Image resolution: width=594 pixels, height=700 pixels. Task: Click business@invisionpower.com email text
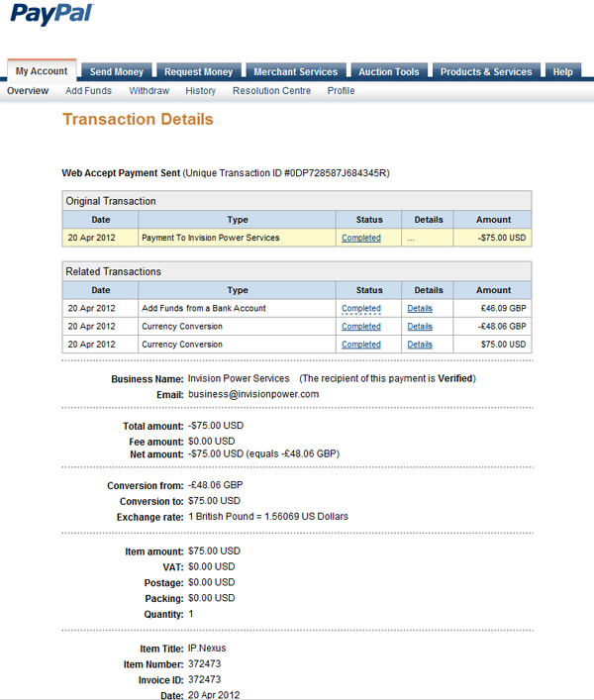253,394
